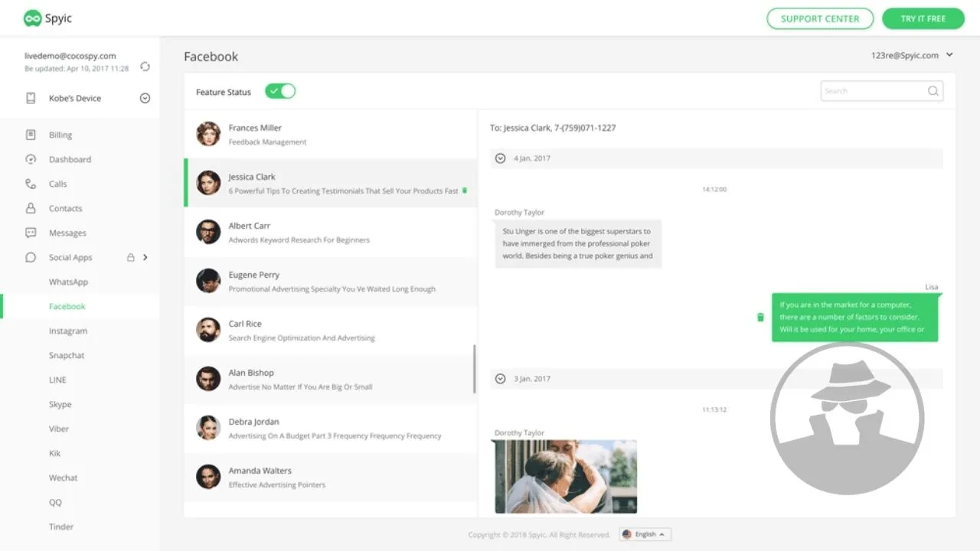Collapse the 3 Jan, 2017 message group
Screen dimensions: 980x551
(500, 379)
